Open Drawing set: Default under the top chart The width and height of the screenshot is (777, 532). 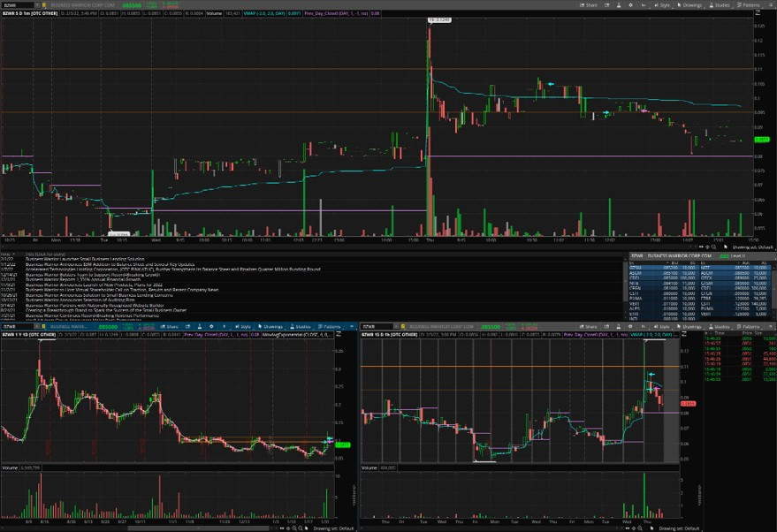753,247
